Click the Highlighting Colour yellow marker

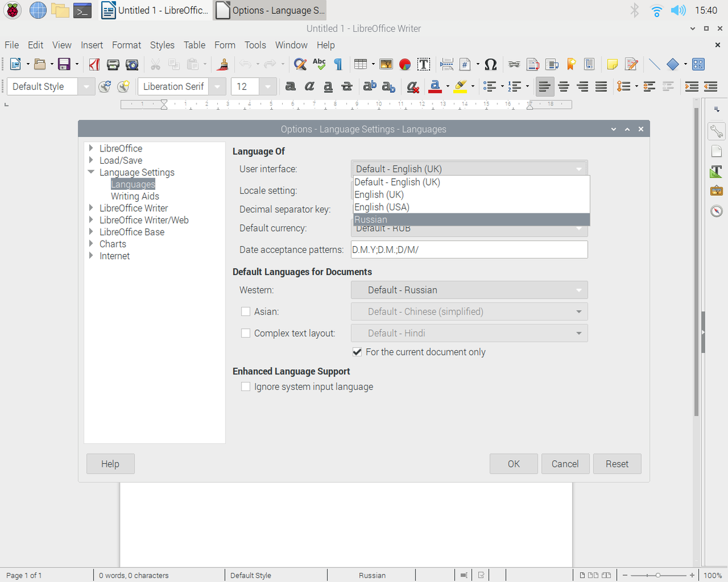460,87
